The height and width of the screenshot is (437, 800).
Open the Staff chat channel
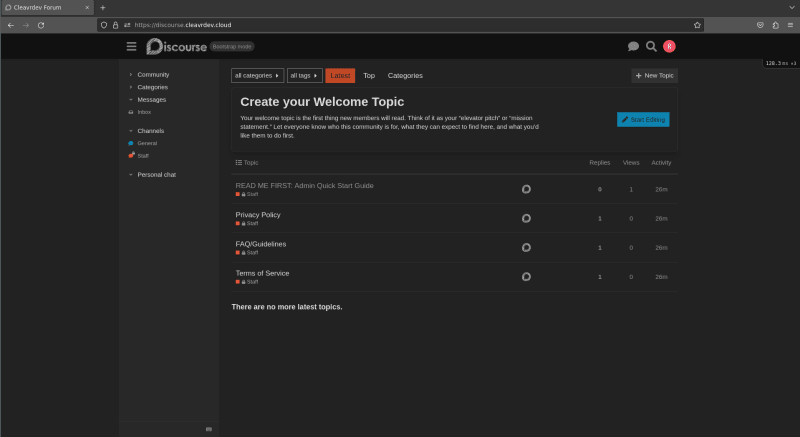coord(143,156)
